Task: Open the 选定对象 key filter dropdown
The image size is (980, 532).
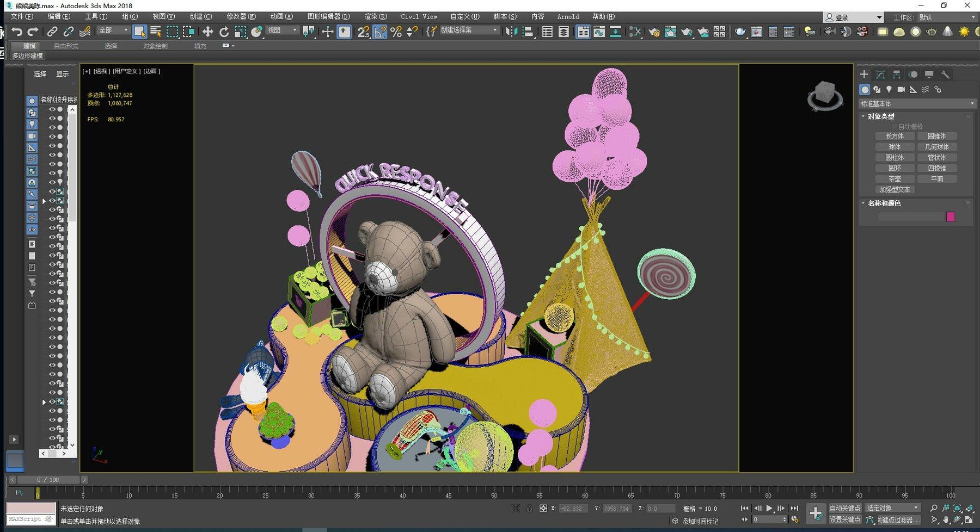Action: [x=893, y=508]
